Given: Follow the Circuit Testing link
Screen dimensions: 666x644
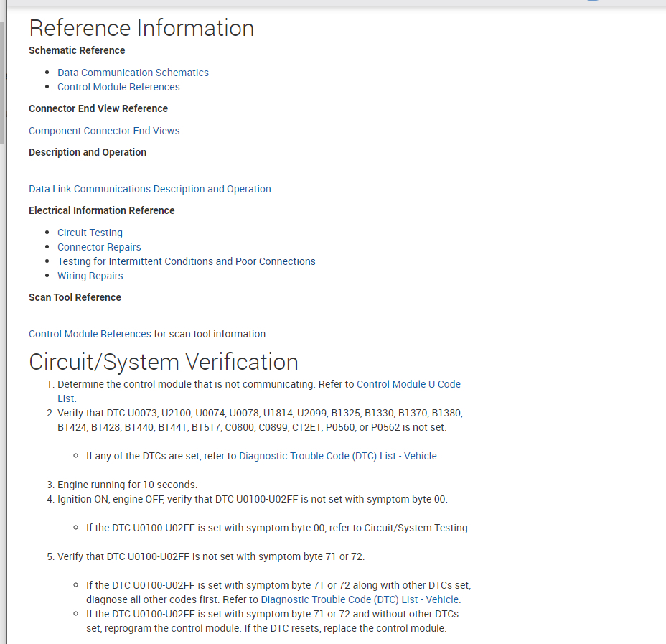Looking at the screenshot, I should pos(90,233).
